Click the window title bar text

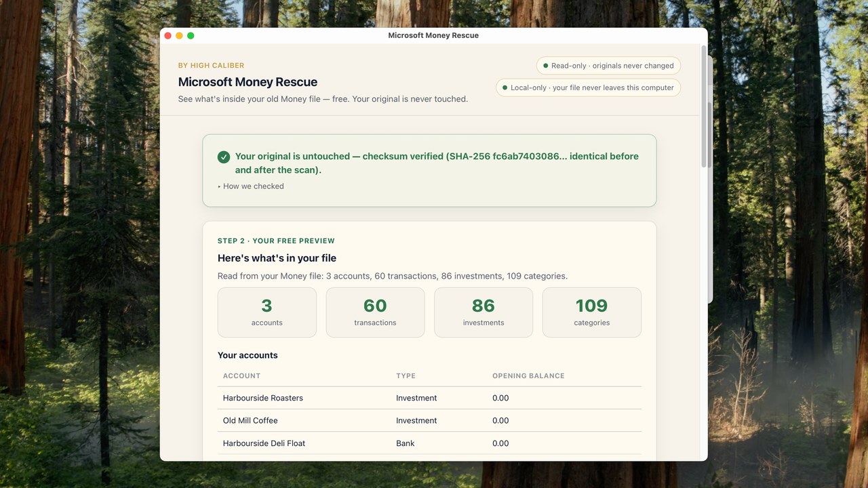click(433, 35)
